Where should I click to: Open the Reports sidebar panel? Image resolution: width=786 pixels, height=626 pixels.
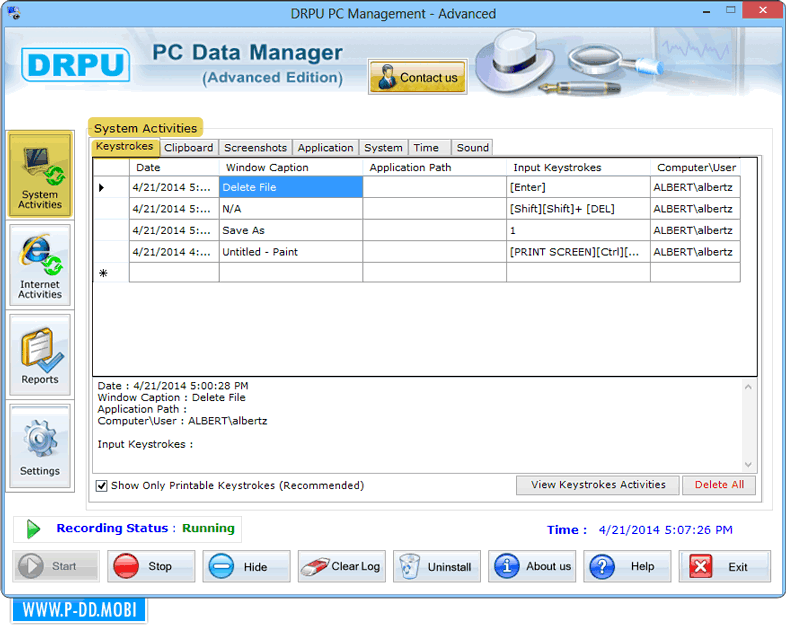[x=40, y=355]
